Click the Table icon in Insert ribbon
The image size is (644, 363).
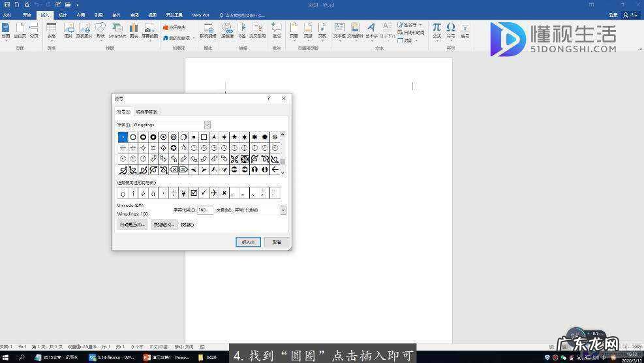point(51,30)
